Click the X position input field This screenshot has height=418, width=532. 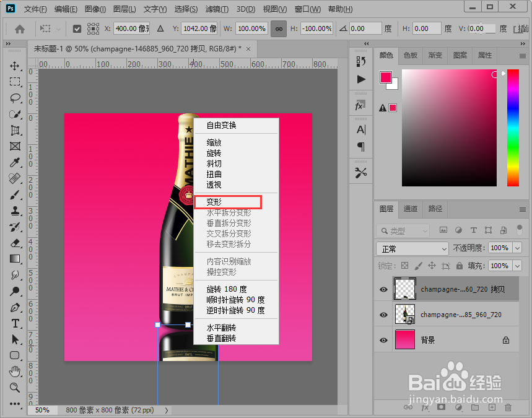[x=132, y=29]
